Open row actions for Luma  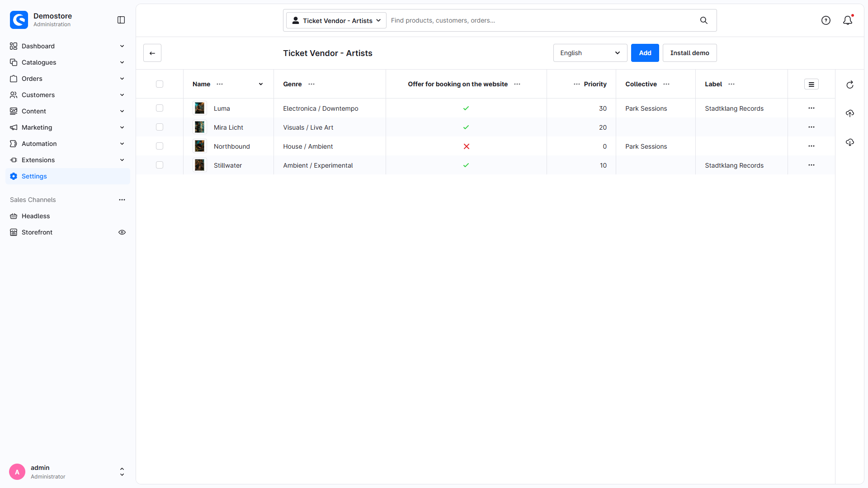tap(811, 108)
